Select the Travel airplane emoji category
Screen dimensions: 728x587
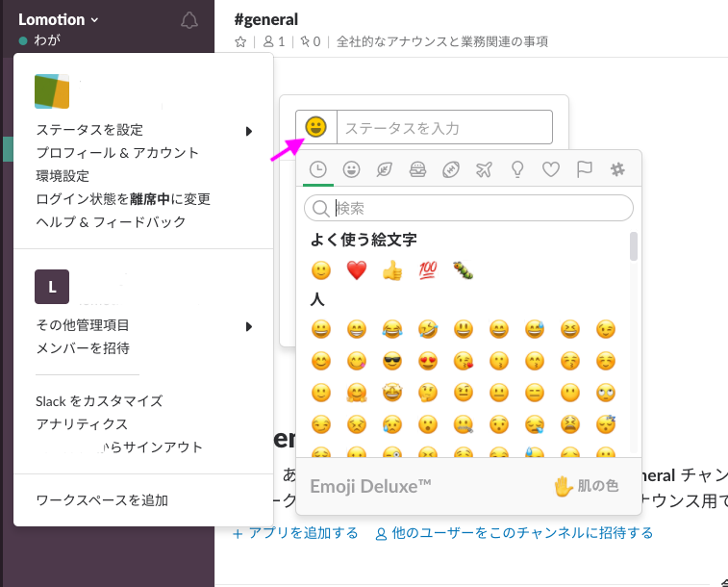(x=484, y=169)
